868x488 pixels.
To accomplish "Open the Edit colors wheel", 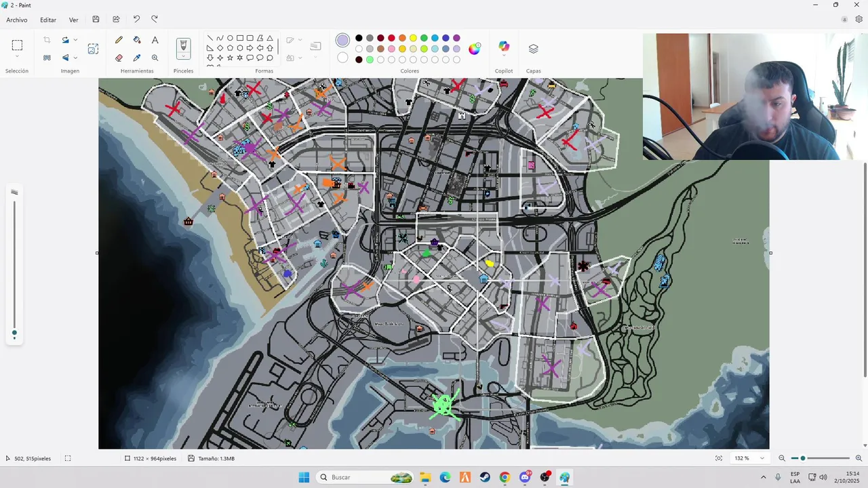I will point(475,48).
